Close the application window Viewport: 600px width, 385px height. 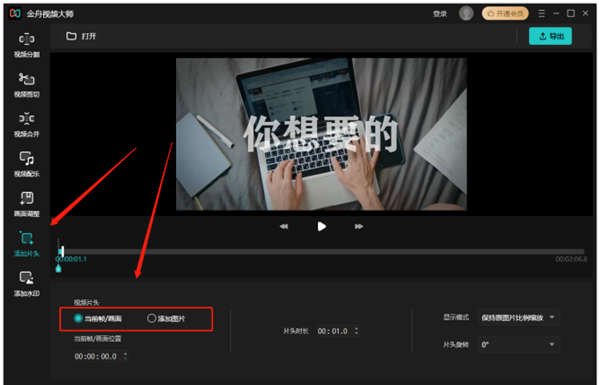pos(585,13)
